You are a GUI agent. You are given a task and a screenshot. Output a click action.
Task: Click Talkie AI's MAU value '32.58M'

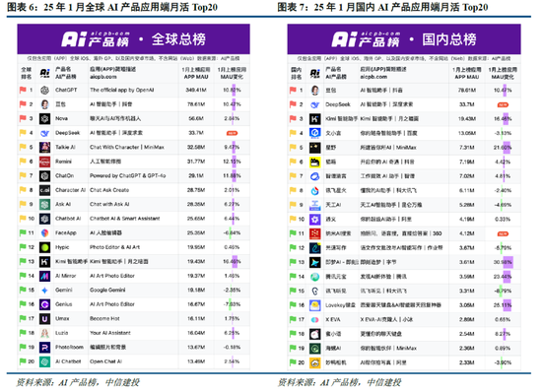pos(196,147)
